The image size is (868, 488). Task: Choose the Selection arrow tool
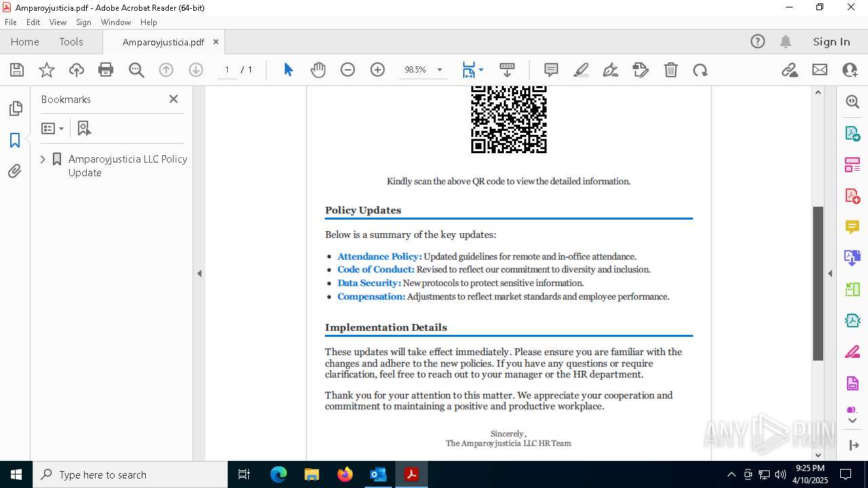point(288,70)
